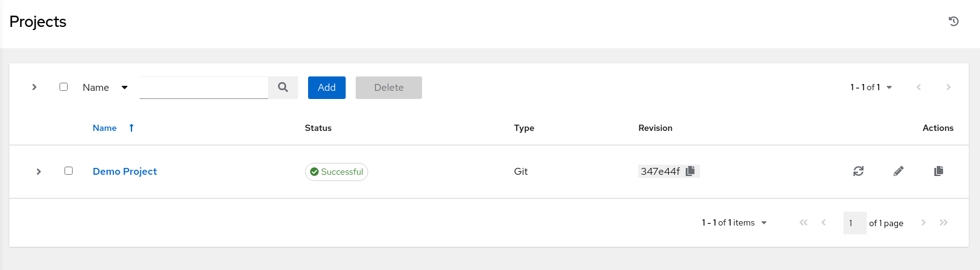Screen dimensions: 980x270
Task: Edit Demo Project with pencil icon
Action: [x=899, y=171]
